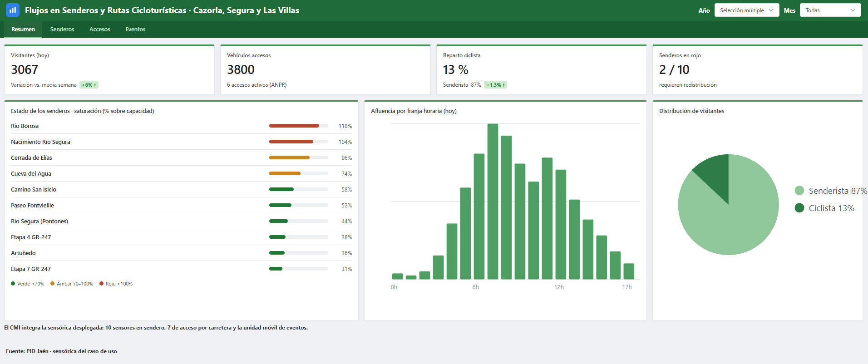Select the Paseo Fontvieille row label
This screenshot has width=868, height=364.
pyautogui.click(x=32, y=206)
